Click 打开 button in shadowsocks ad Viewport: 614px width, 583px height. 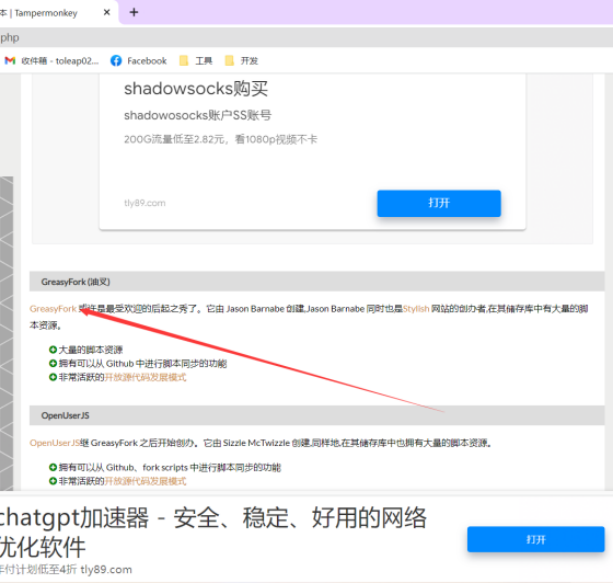tap(439, 203)
